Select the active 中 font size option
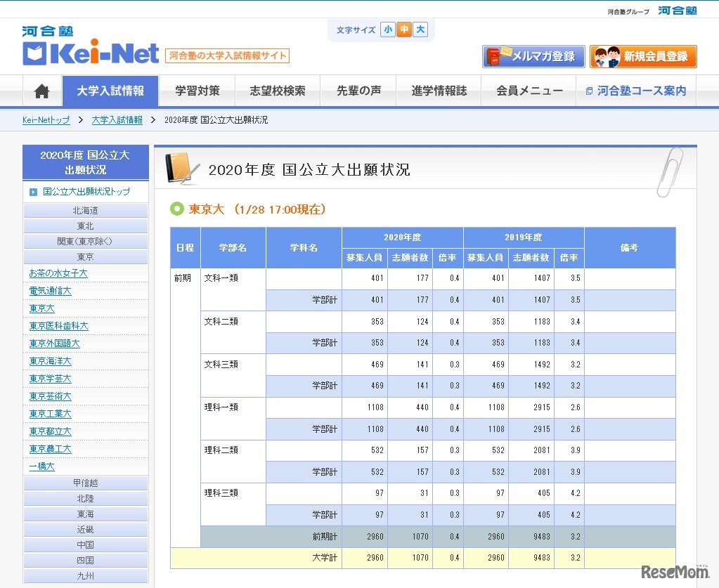Viewport: 719px width, 588px height. click(403, 30)
